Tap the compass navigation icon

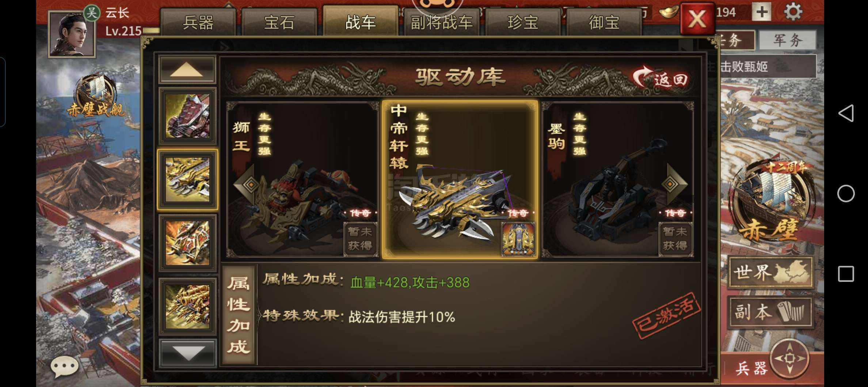tap(789, 358)
